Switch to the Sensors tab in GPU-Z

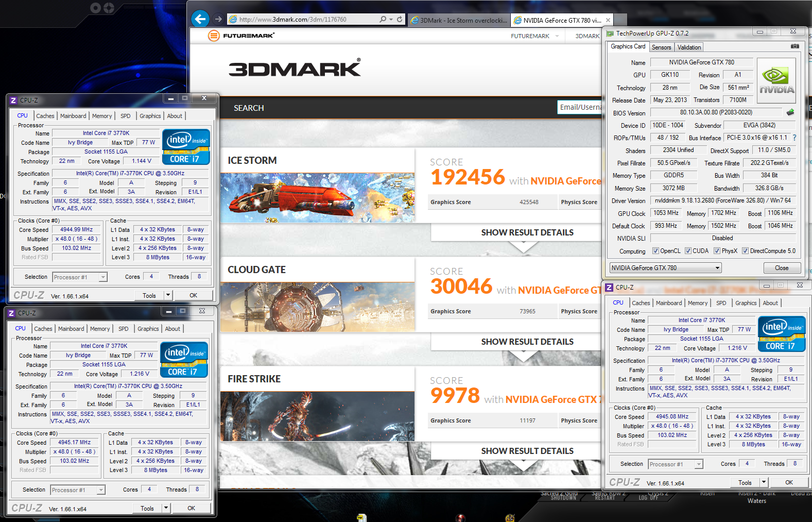[661, 47]
